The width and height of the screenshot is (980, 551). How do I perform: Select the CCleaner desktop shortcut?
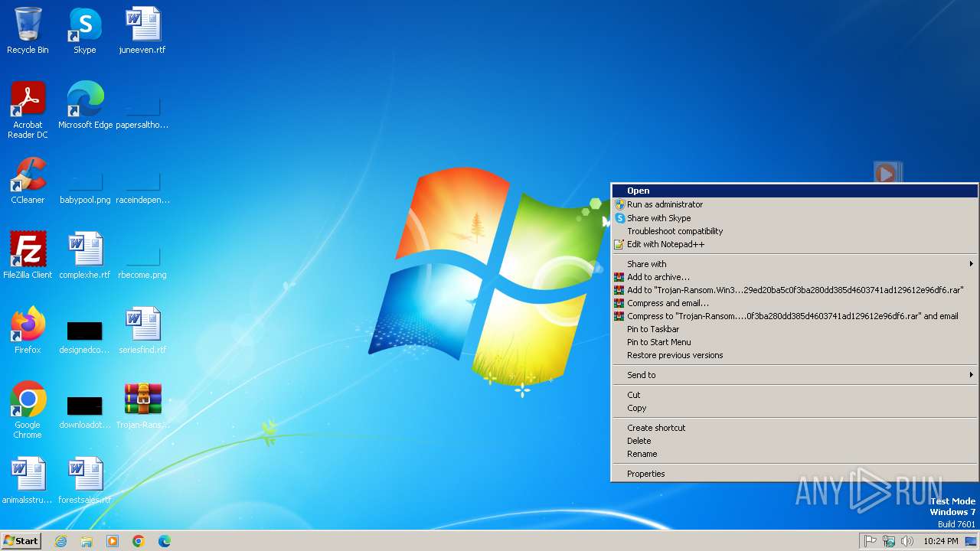pos(28,181)
